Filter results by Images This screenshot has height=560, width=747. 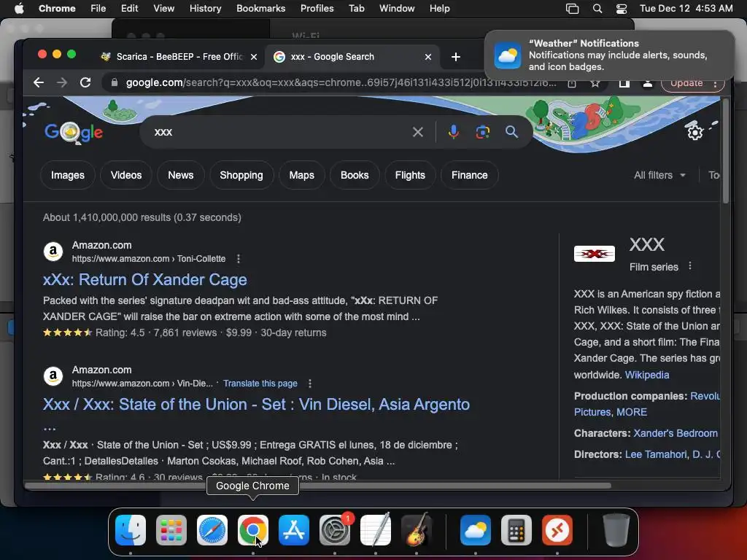[x=68, y=175]
